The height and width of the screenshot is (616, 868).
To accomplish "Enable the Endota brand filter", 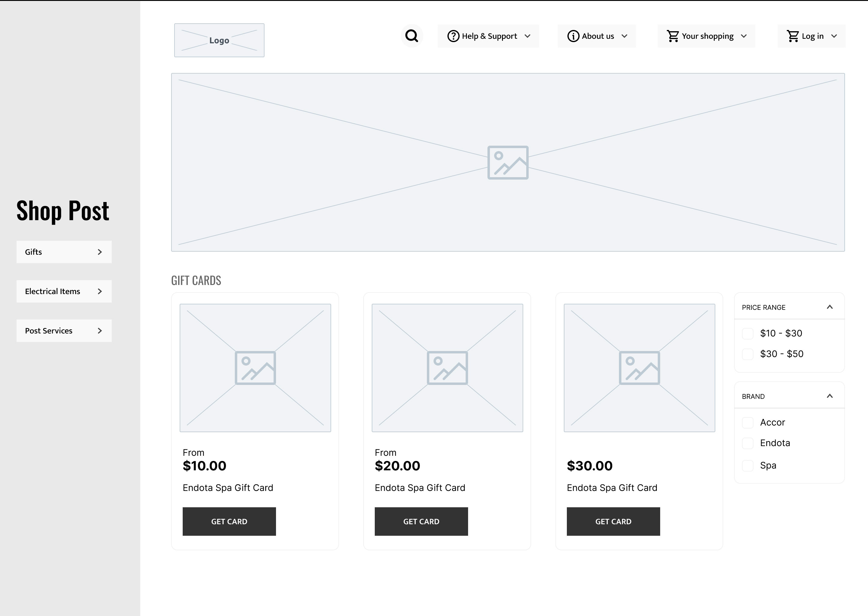I will (x=747, y=443).
